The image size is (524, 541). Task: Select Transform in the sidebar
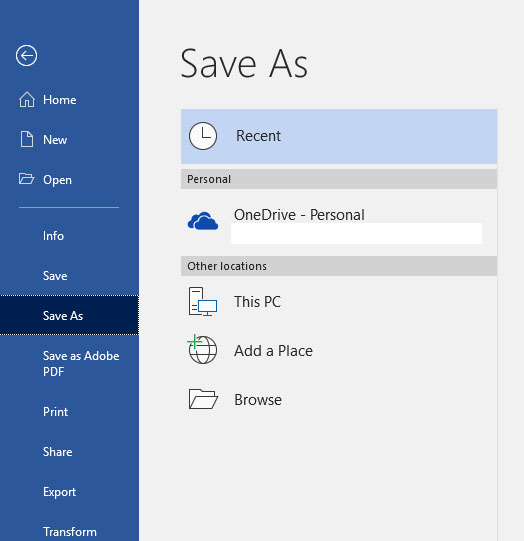click(x=69, y=532)
